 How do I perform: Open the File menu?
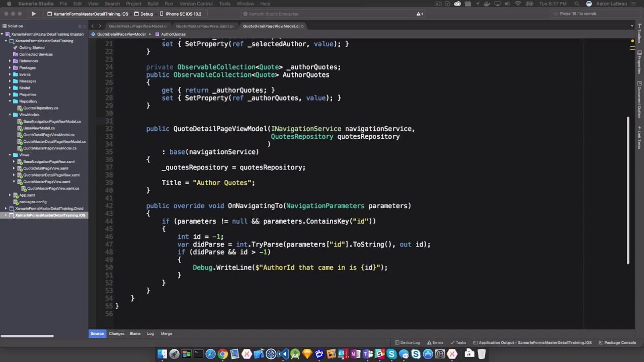[x=63, y=4]
